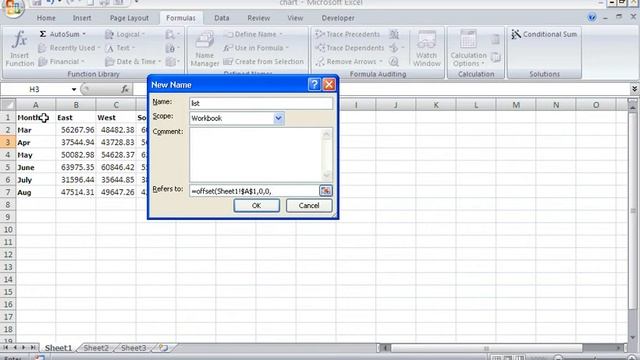Click the Name field in New Name dialog

261,103
